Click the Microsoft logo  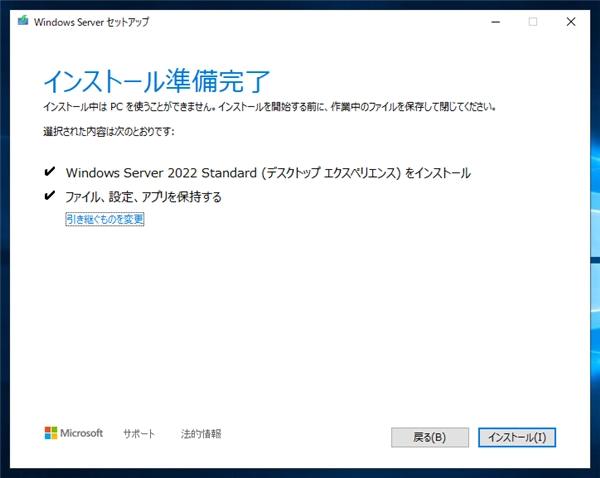coord(73,433)
